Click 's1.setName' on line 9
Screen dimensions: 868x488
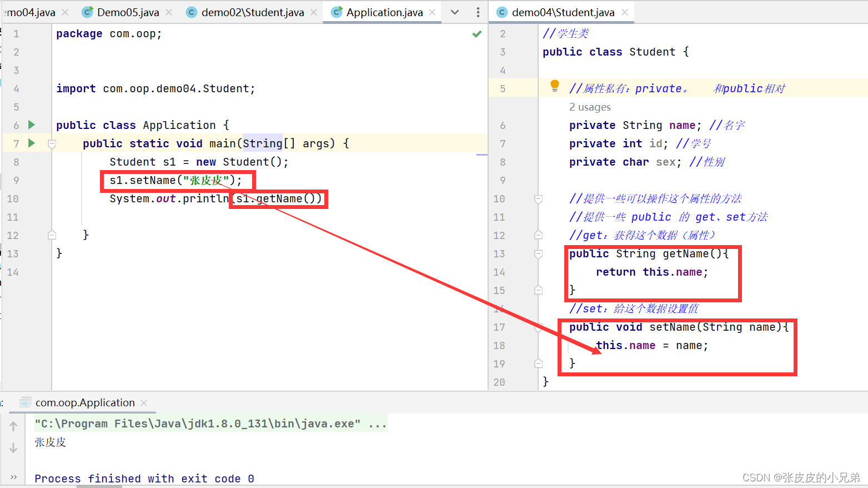click(x=143, y=180)
